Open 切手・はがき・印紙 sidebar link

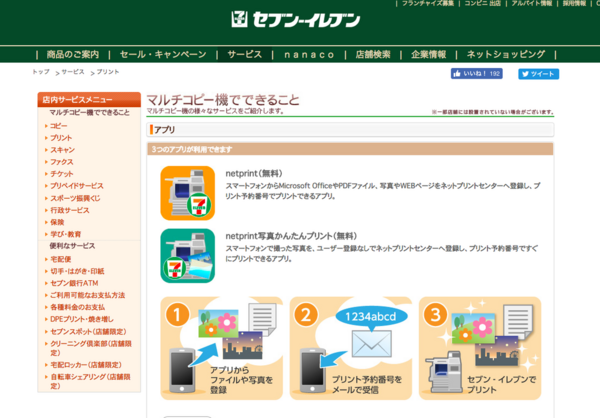(77, 271)
